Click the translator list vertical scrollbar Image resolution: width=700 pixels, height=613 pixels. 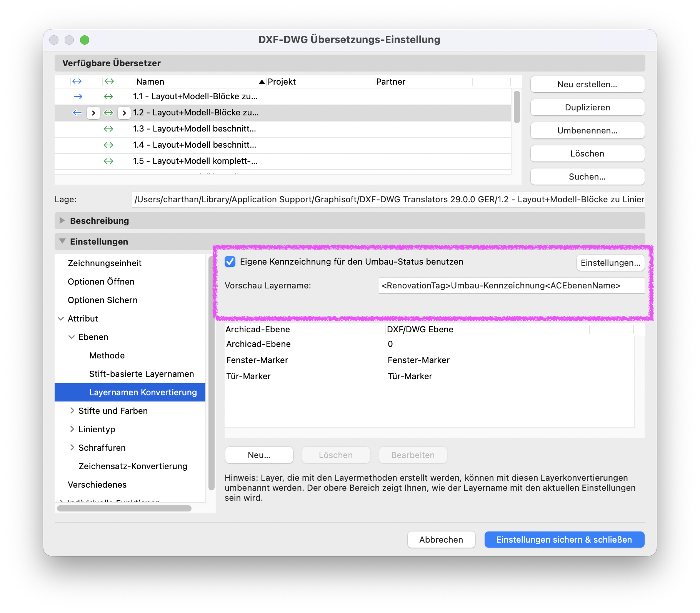[x=517, y=107]
